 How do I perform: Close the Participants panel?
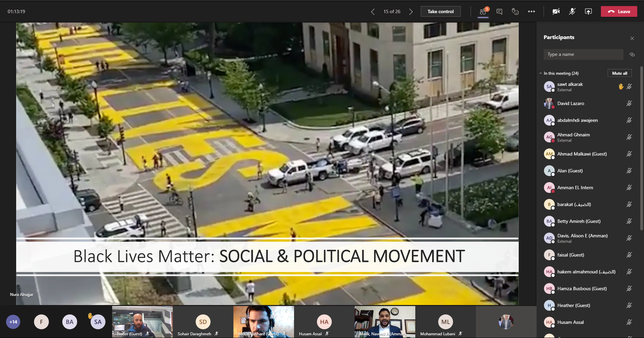click(632, 38)
